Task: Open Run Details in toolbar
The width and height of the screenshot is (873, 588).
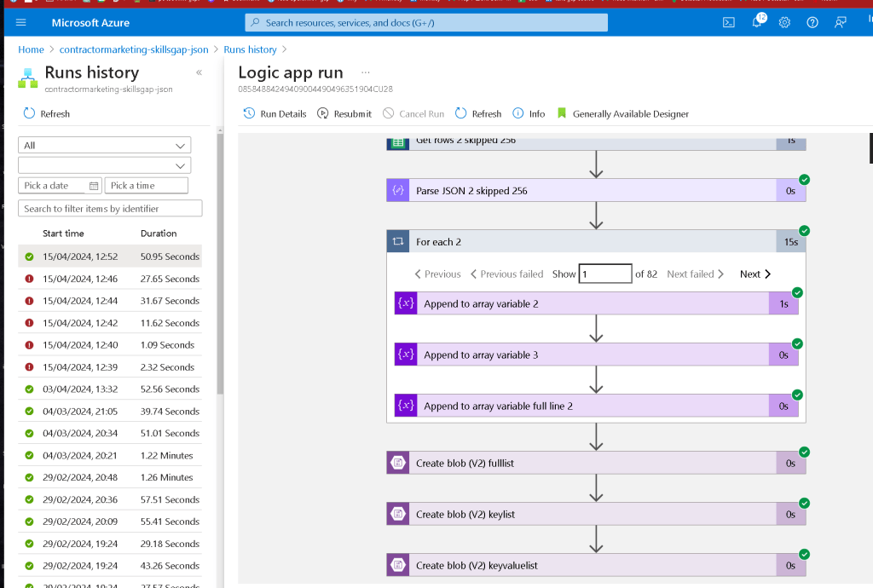Action: tap(275, 113)
